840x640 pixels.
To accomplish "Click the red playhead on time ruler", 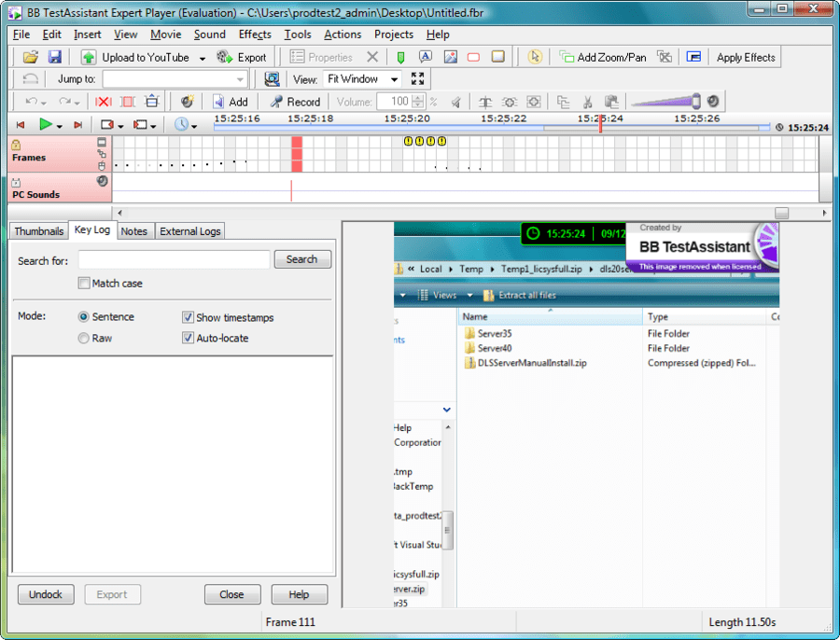I will tap(600, 124).
